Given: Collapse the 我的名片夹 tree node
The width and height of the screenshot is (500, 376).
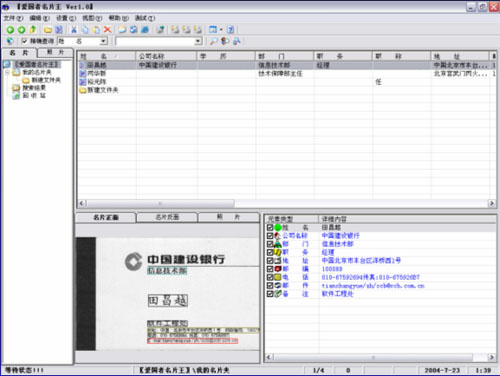Looking at the screenshot, I should pos(7,72).
